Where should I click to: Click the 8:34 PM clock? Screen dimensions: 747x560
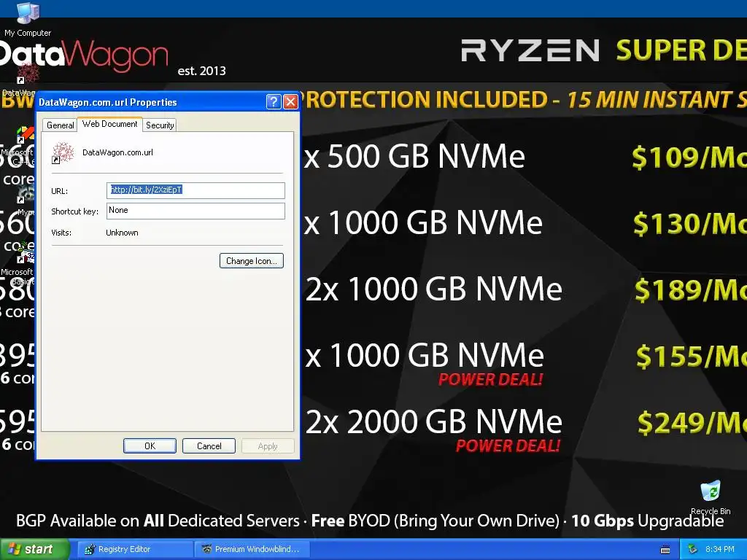coord(720,550)
